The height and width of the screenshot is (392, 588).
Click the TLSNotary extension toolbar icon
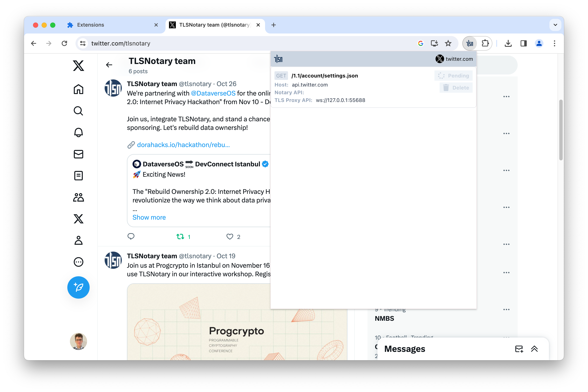click(470, 44)
